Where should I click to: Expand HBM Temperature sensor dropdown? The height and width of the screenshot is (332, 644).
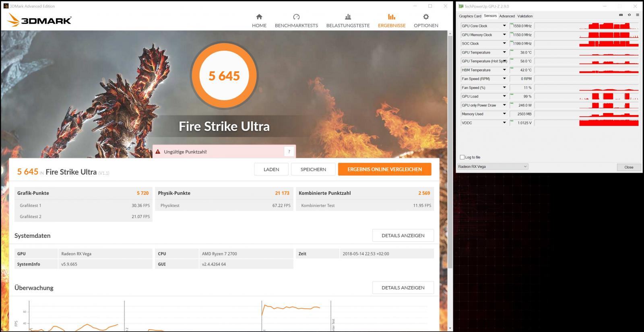[x=504, y=70]
